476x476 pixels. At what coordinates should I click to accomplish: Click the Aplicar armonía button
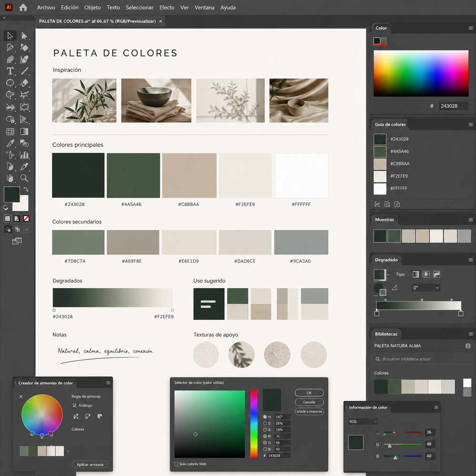tap(90, 465)
